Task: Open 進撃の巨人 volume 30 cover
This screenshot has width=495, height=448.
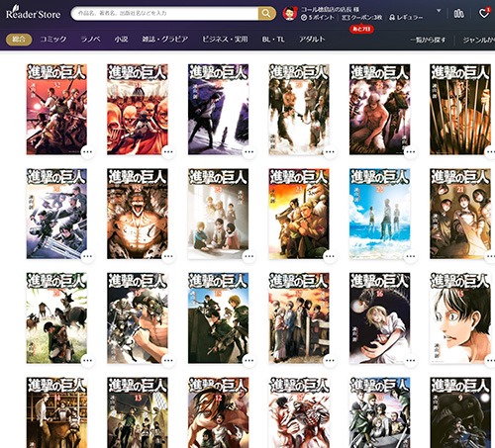Action: 218,110
